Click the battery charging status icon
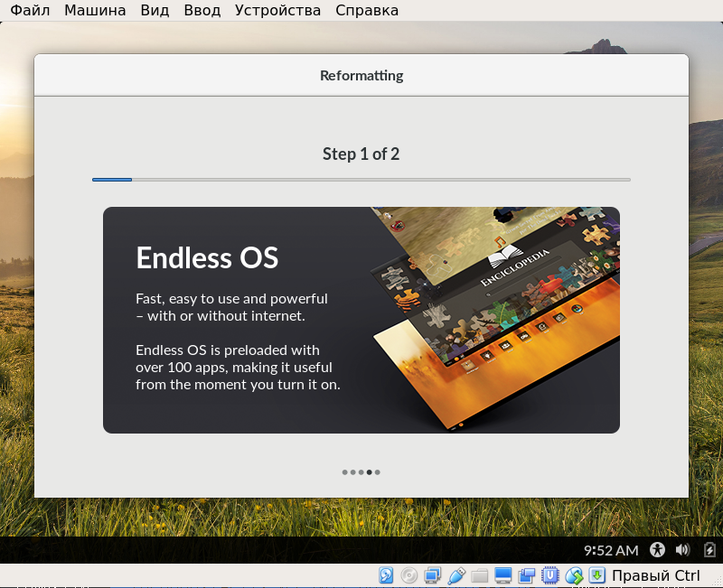The width and height of the screenshot is (723, 588). point(709,550)
